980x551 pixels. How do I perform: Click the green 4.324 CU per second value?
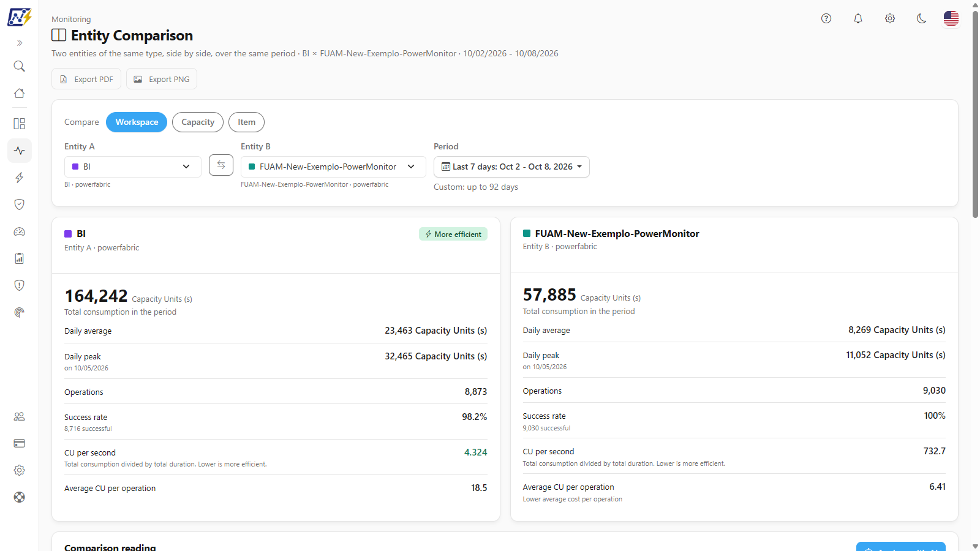475,452
